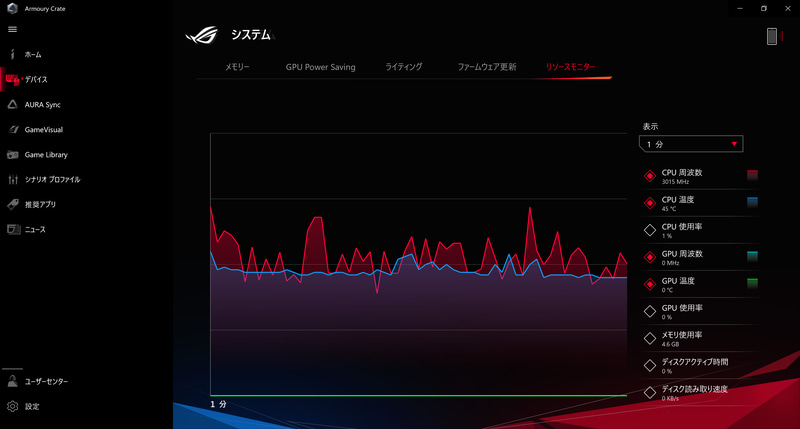The image size is (800, 429).
Task: Click the システム page title
Action: pos(251,35)
